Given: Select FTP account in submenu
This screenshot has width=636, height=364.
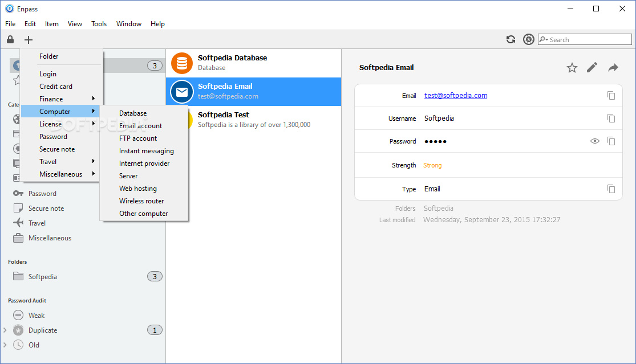Looking at the screenshot, I should 144,138.
